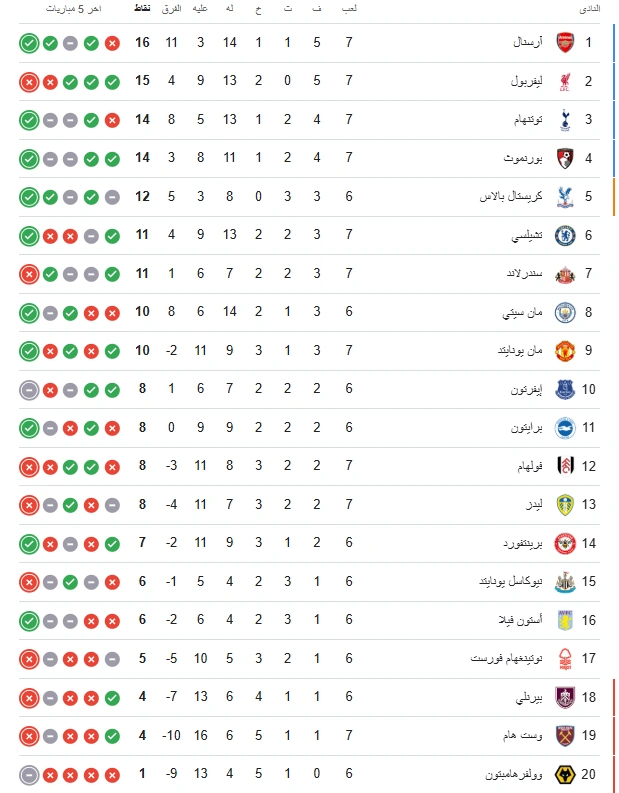Sort by the نقاط column header

click(x=142, y=9)
